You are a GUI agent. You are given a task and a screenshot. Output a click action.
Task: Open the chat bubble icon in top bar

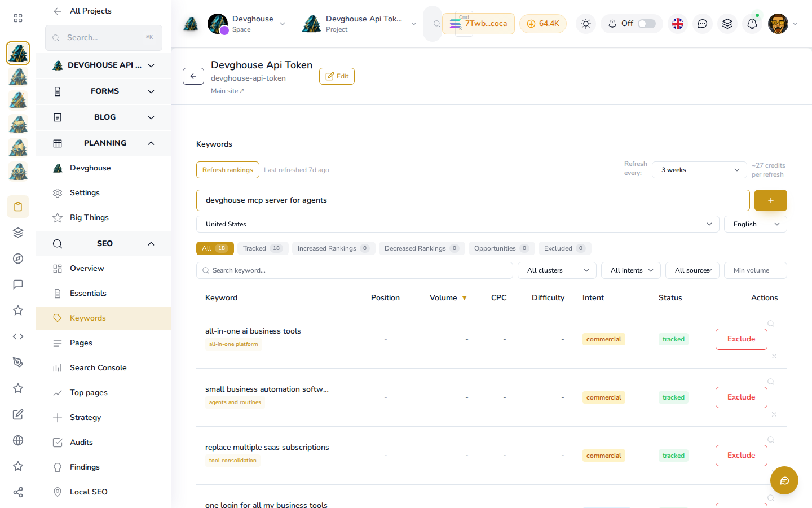tap(703, 24)
